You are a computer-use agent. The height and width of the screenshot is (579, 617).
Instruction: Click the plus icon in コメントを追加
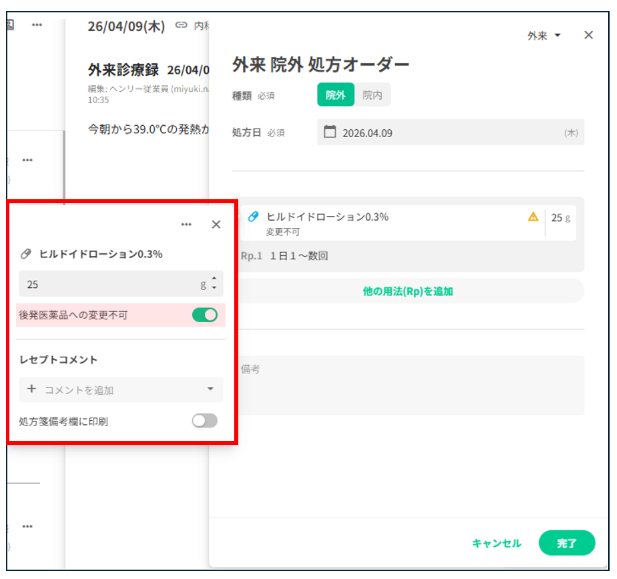point(31,389)
